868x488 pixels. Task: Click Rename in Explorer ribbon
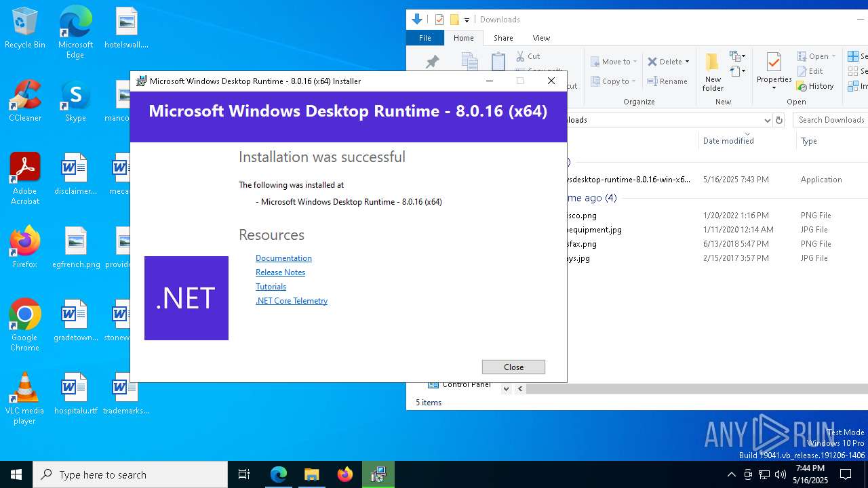(667, 81)
